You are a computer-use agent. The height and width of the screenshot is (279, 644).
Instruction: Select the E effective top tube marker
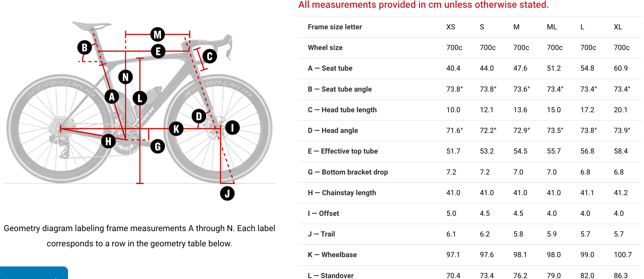(158, 51)
